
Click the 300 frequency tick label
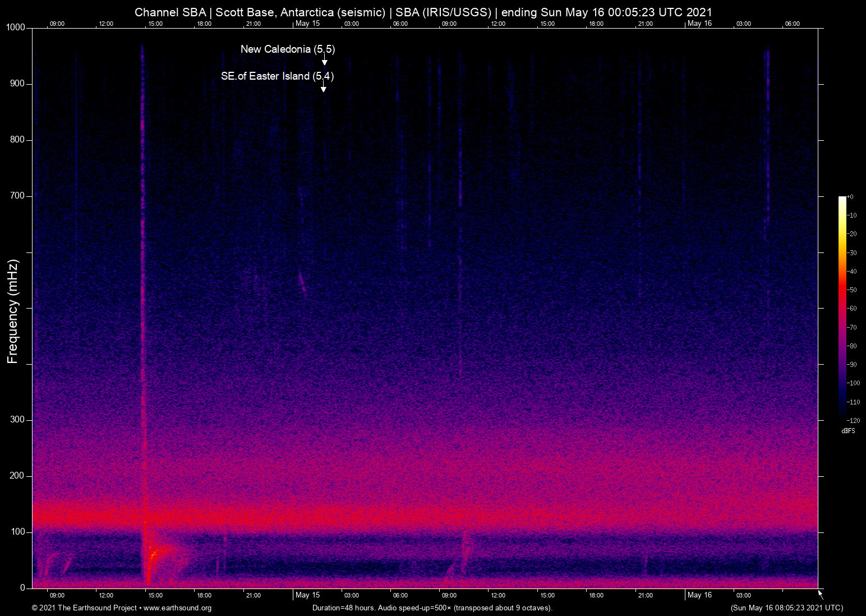17,419
